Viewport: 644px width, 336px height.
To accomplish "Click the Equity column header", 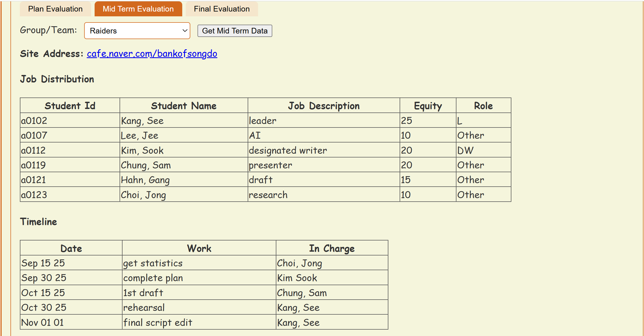I will click(x=428, y=106).
